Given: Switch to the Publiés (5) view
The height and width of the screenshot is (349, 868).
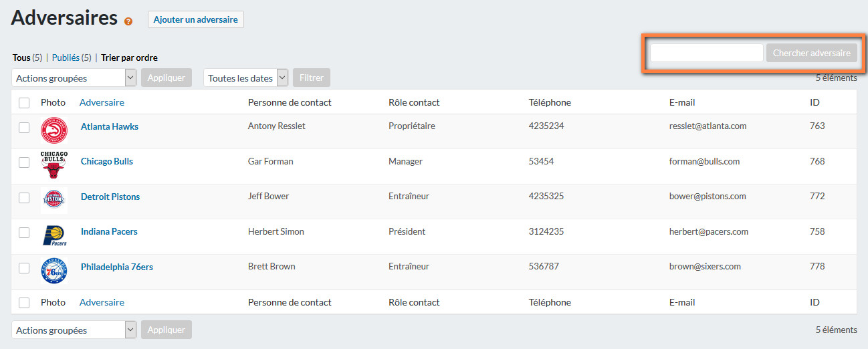Looking at the screenshot, I should pos(72,57).
